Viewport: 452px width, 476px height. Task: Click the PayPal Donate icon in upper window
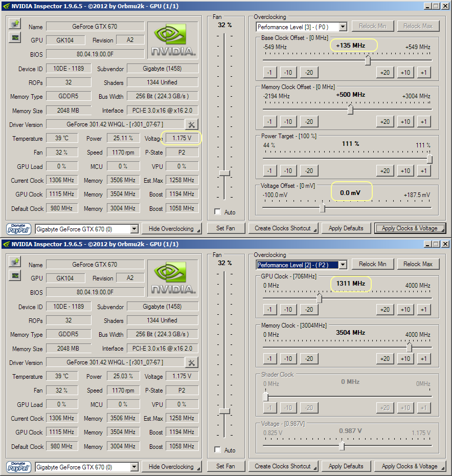[19, 229]
